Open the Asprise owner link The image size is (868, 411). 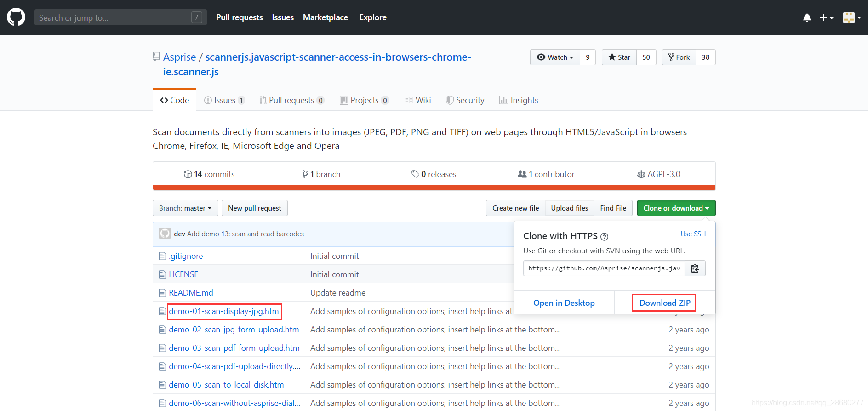[179, 57]
